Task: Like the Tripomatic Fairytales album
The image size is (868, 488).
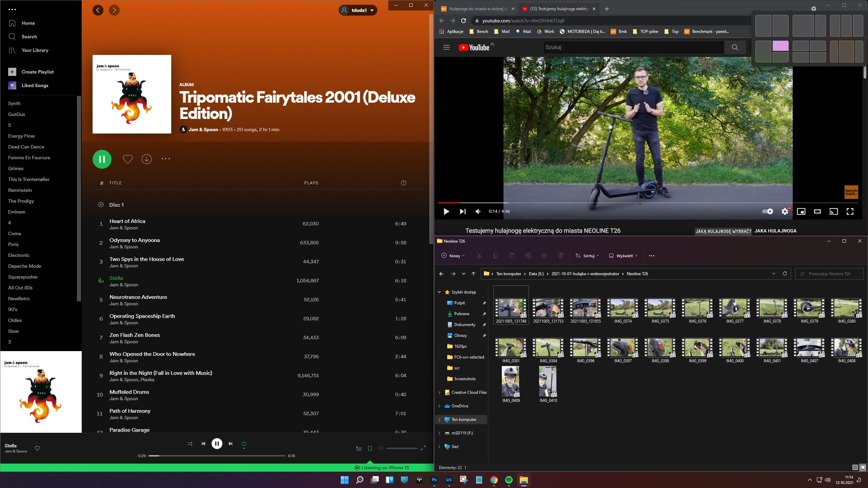Action: pyautogui.click(x=127, y=159)
